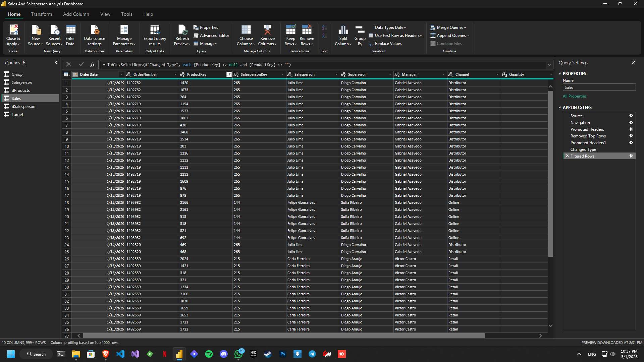The image size is (644, 362).
Task: Edit the query Name field
Action: [599, 87]
